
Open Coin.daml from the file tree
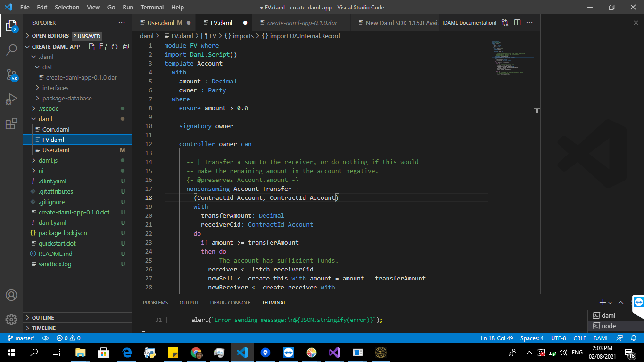(56, 129)
